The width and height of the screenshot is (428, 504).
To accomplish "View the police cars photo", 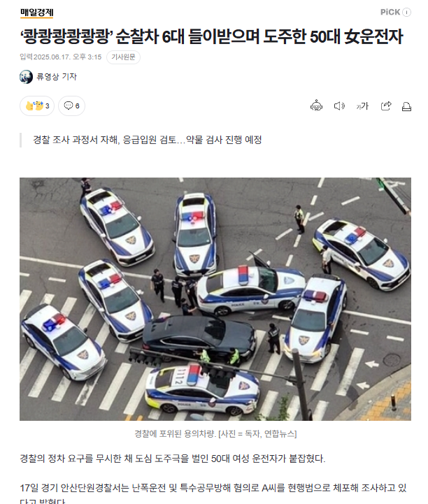I will pyautogui.click(x=215, y=299).
